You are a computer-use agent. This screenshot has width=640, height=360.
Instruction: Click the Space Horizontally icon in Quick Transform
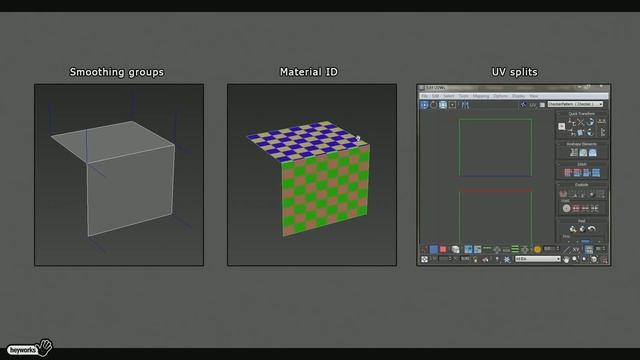pos(602,121)
